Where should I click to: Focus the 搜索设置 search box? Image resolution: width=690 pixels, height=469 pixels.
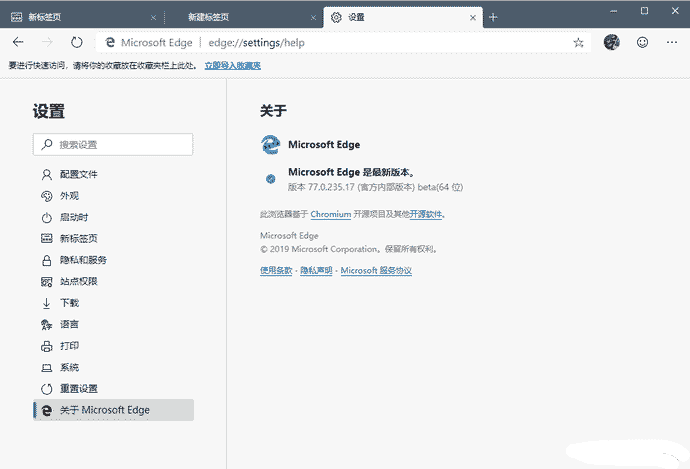pyautogui.click(x=113, y=144)
